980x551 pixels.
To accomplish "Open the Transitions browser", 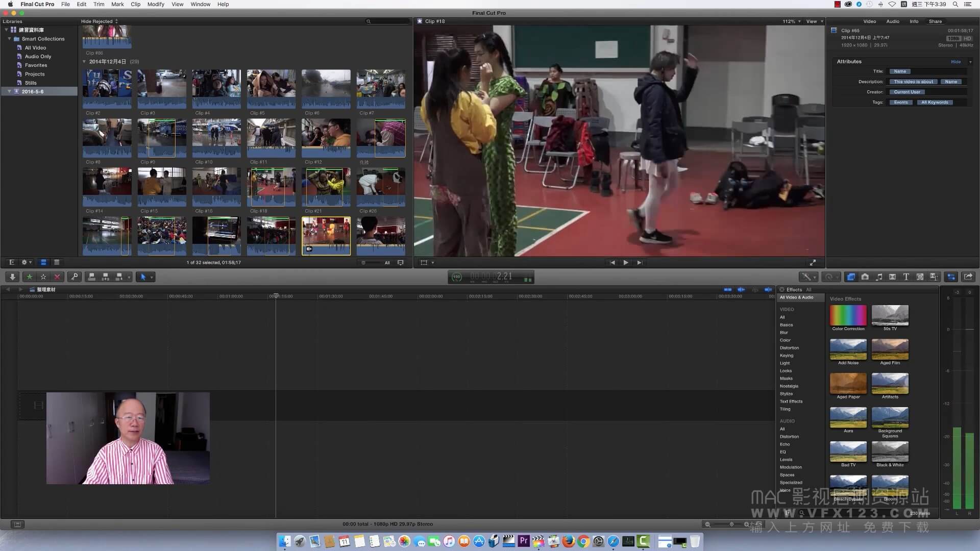I will pos(892,277).
